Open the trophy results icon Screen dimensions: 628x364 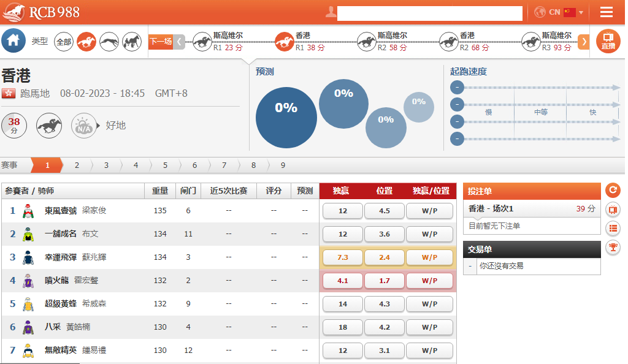click(x=612, y=248)
